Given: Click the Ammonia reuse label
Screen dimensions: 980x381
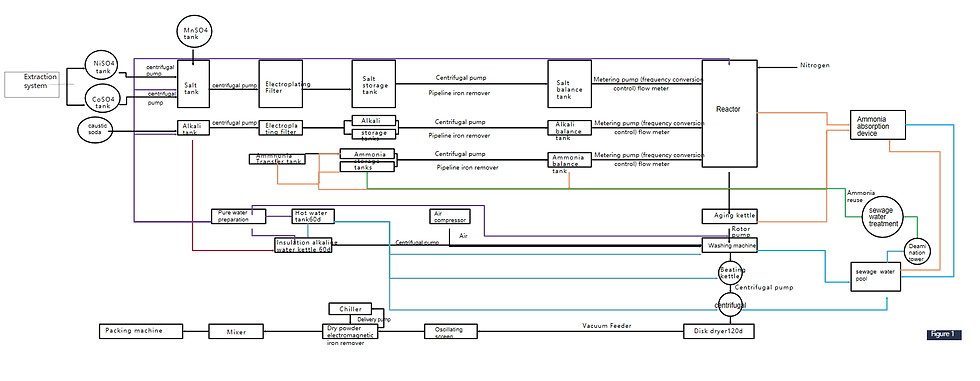Looking at the screenshot, I should point(861,196).
